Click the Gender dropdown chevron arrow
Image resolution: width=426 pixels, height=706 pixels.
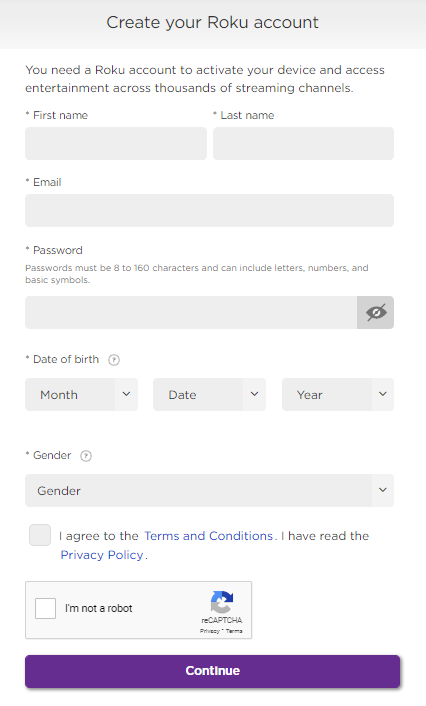tap(383, 490)
